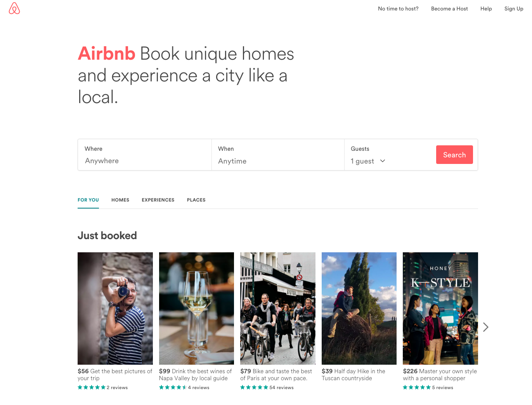Image resolution: width=532 pixels, height=405 pixels.
Task: Open the Honey K-Style shopper thumbnail
Action: tap(440, 308)
